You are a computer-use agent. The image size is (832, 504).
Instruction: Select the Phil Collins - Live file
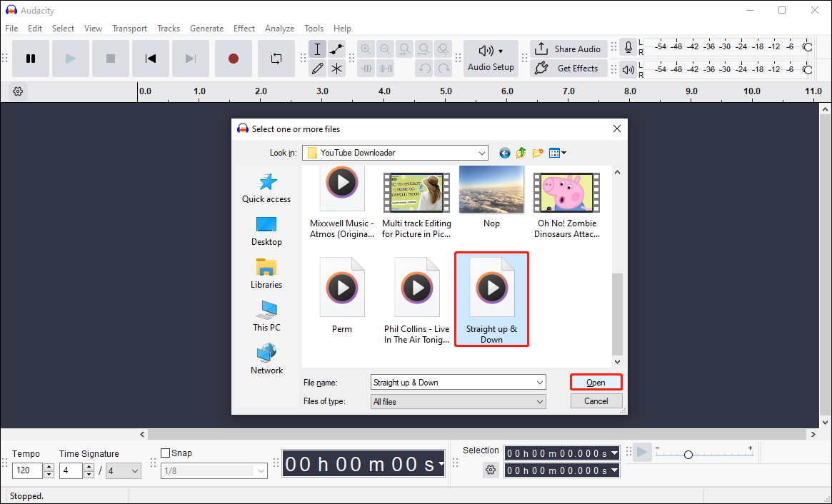tap(416, 300)
